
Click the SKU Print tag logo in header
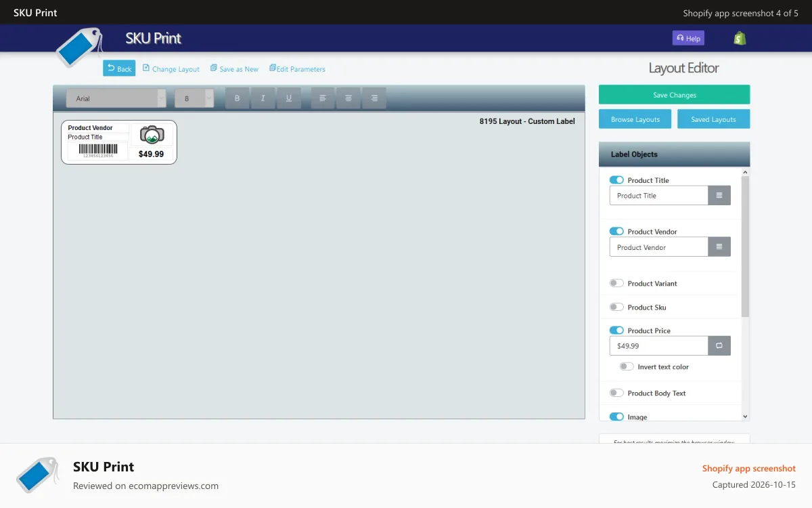click(x=78, y=47)
